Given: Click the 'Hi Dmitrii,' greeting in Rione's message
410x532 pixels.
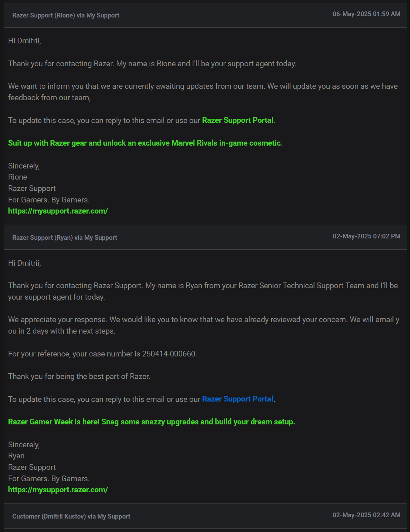Looking at the screenshot, I should pos(25,41).
